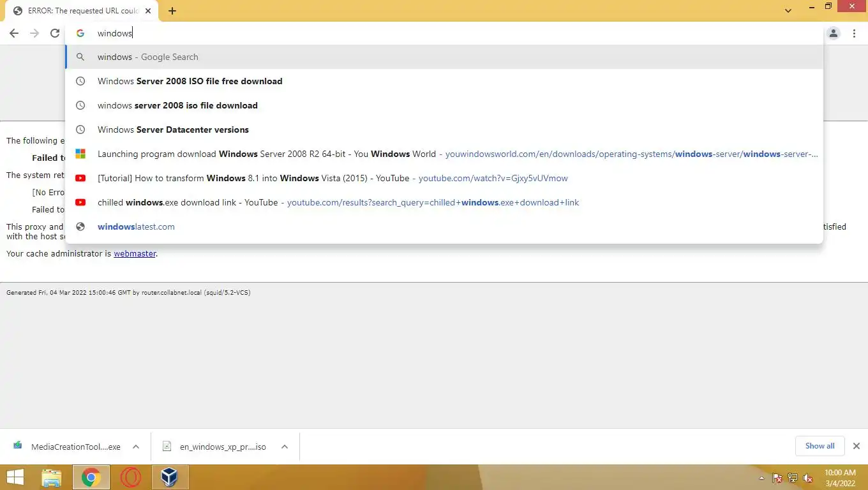The image size is (868, 490).
Task: Open Opera from the taskbar
Action: [x=130, y=477]
